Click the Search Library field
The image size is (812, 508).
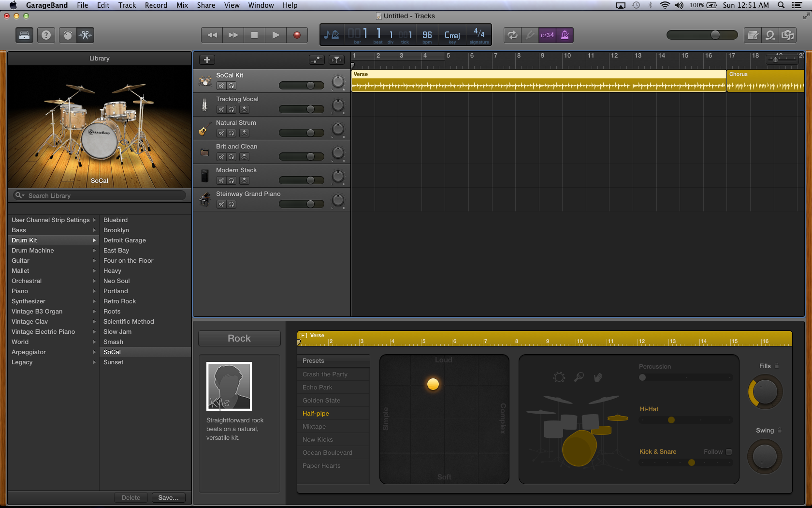(100, 195)
